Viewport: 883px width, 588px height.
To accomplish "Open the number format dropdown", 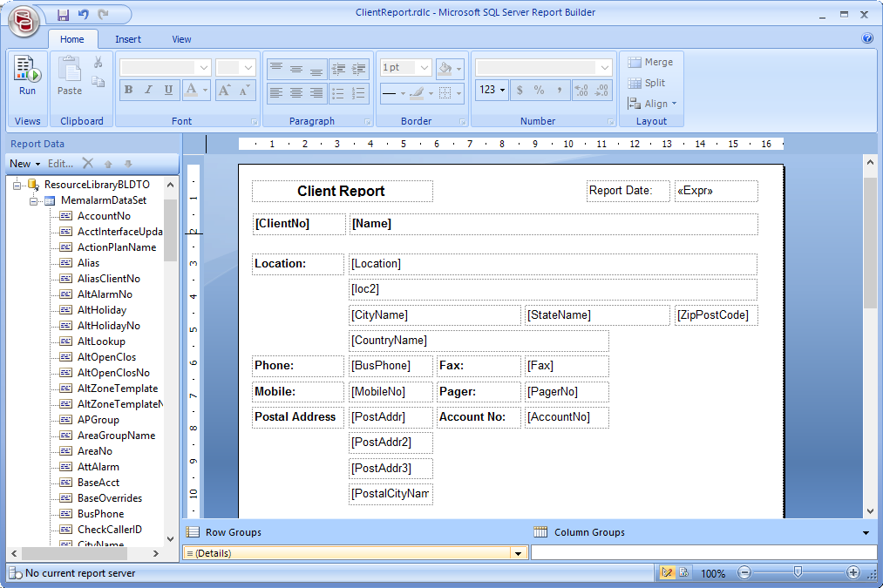I will (605, 68).
